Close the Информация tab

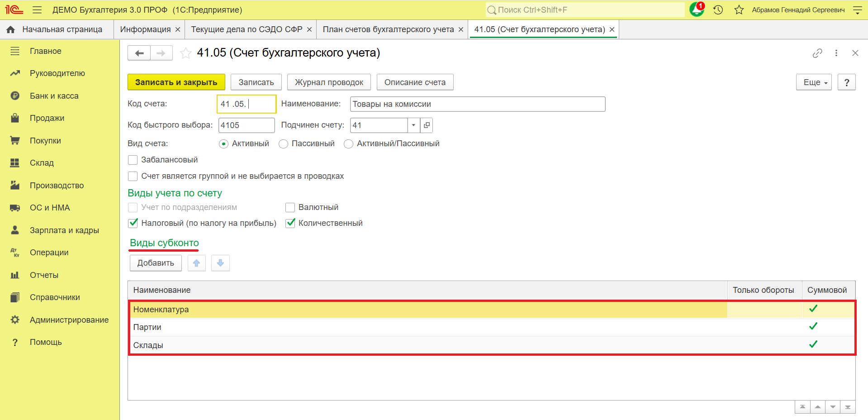click(178, 29)
